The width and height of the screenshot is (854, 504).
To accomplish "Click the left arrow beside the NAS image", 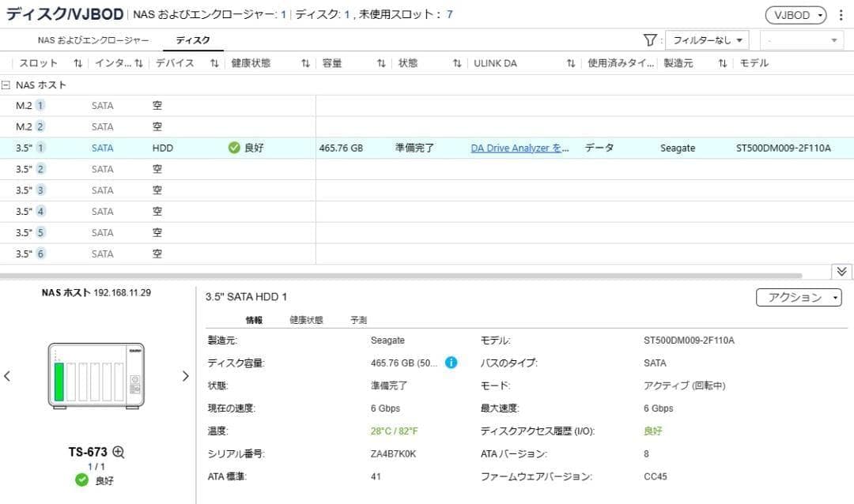I will (x=8, y=375).
